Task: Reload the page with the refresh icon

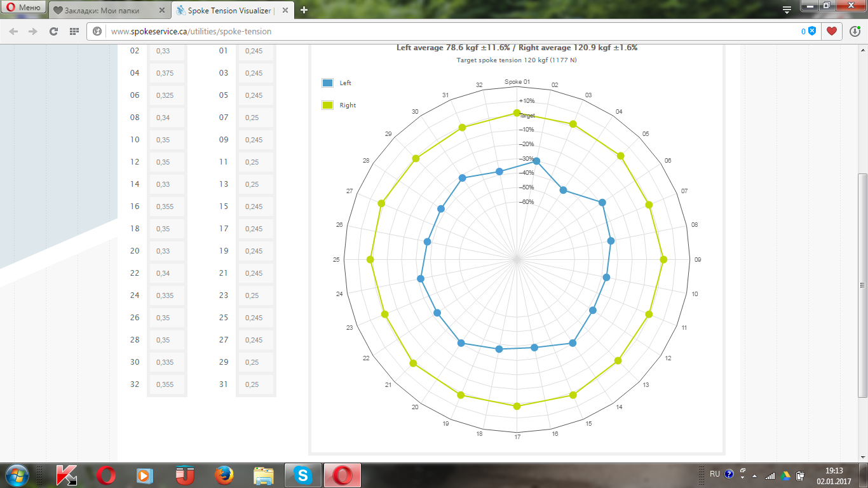Action: 53,31
